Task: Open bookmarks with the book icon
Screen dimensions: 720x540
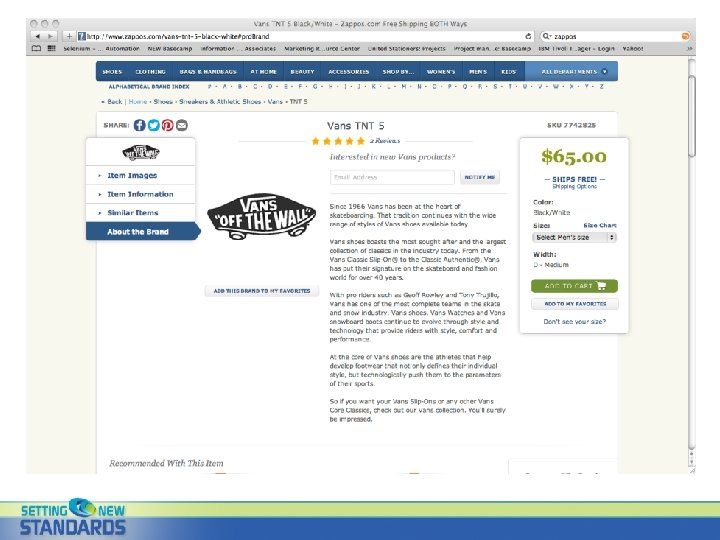Action: [x=36, y=48]
